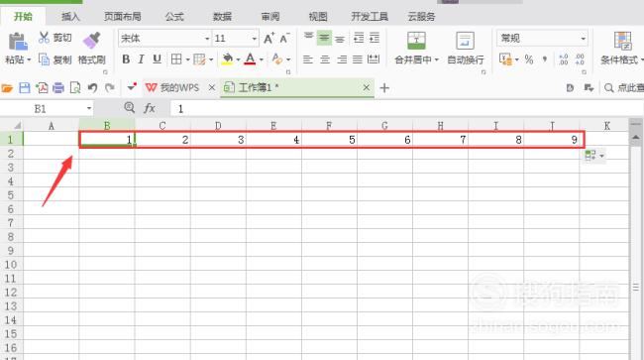Image resolution: width=644 pixels, height=360 pixels.
Task: Click the increase indent icon
Action: click(375, 39)
